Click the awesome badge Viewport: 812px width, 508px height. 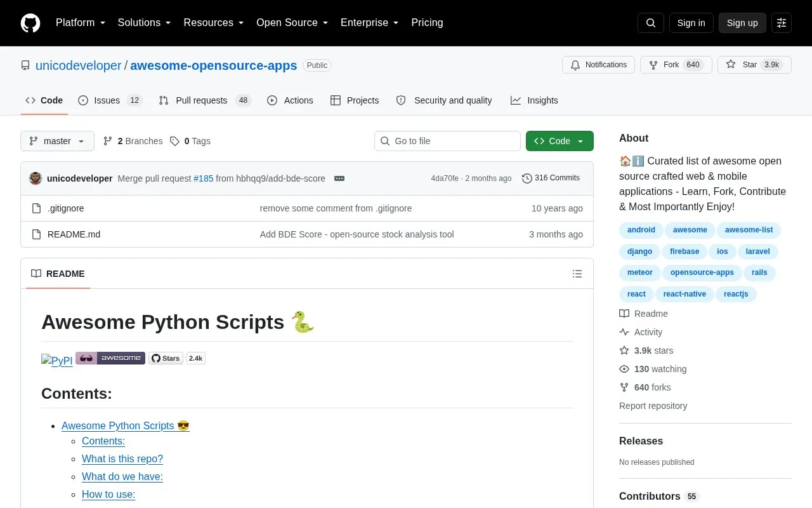pos(110,358)
